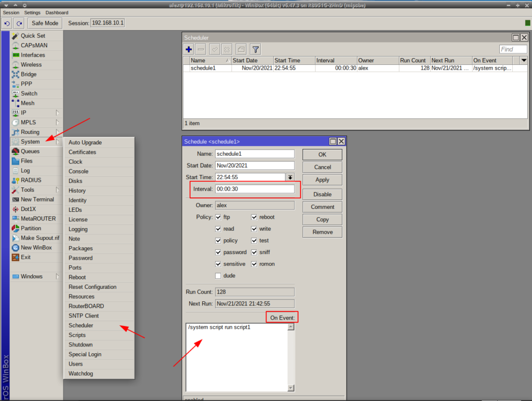The width and height of the screenshot is (532, 401).
Task: Open Interfaces in the left sidebar
Action: (x=33, y=55)
